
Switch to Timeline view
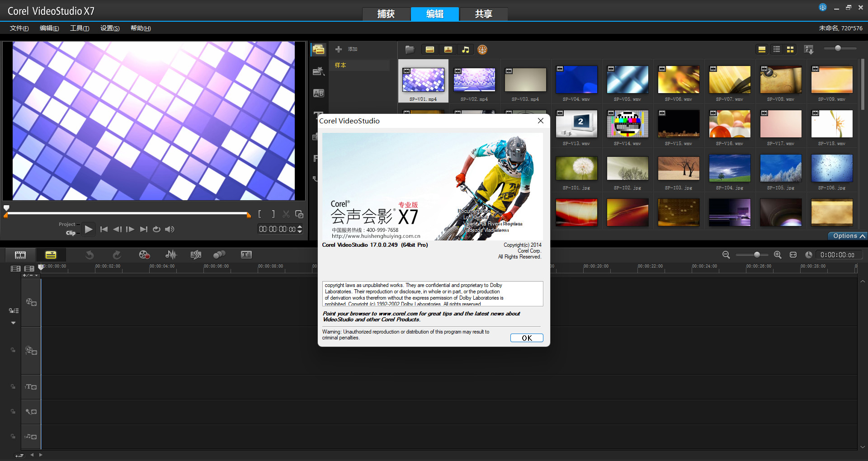(x=51, y=255)
